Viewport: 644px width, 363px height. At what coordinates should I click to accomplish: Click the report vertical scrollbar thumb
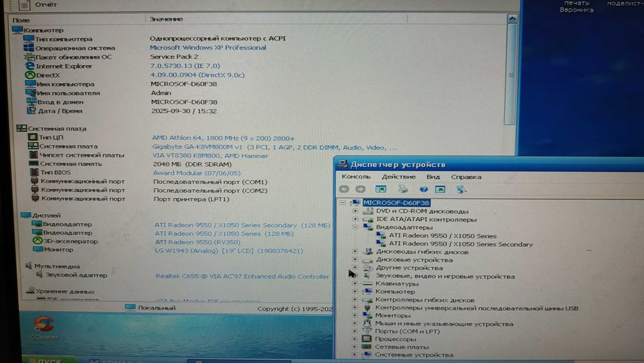[511, 74]
